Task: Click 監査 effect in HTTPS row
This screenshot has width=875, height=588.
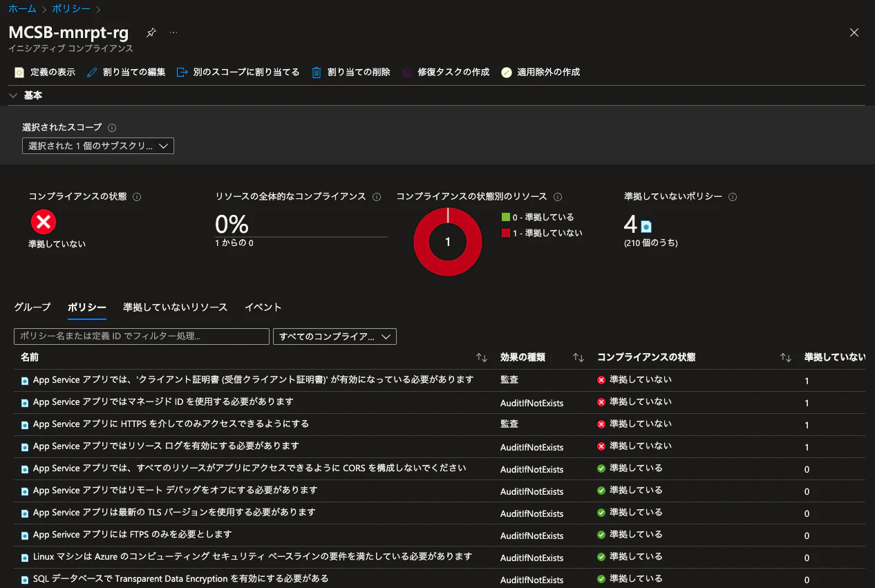Action: (509, 424)
